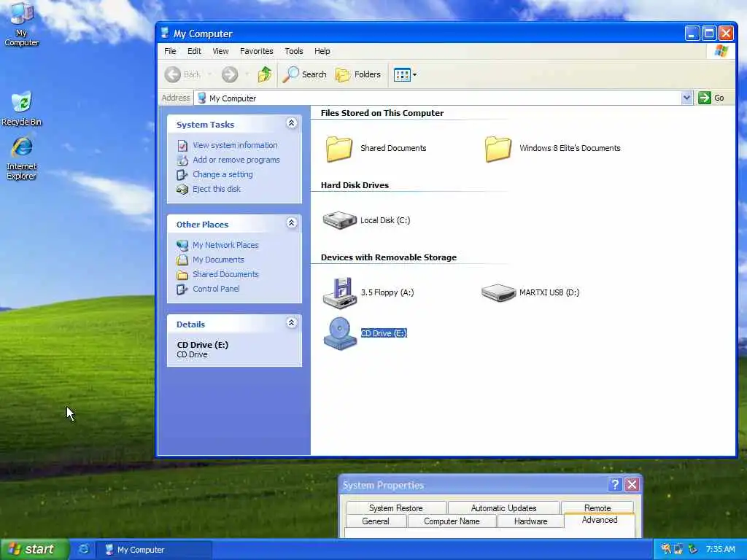Maximize the My Computer window
The height and width of the screenshot is (560, 747).
pyautogui.click(x=709, y=33)
